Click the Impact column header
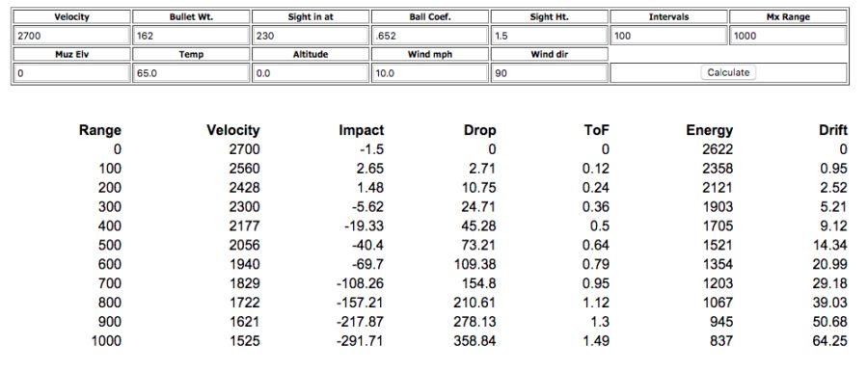 click(362, 130)
